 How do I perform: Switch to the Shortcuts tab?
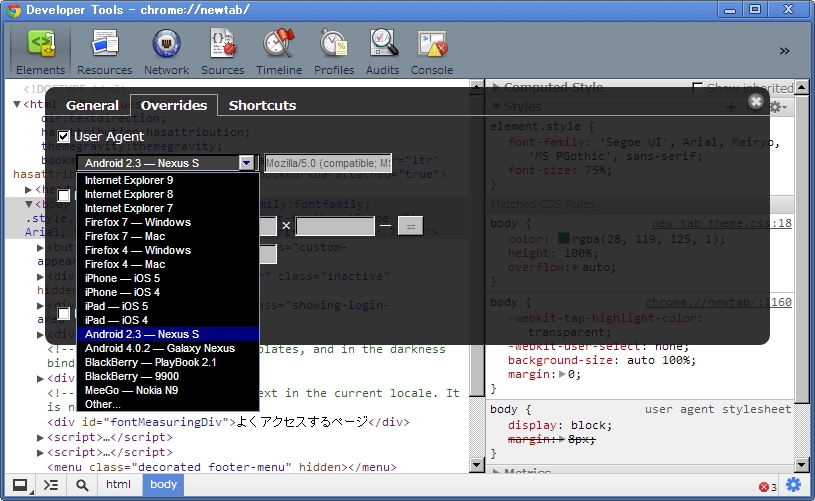pos(262,105)
